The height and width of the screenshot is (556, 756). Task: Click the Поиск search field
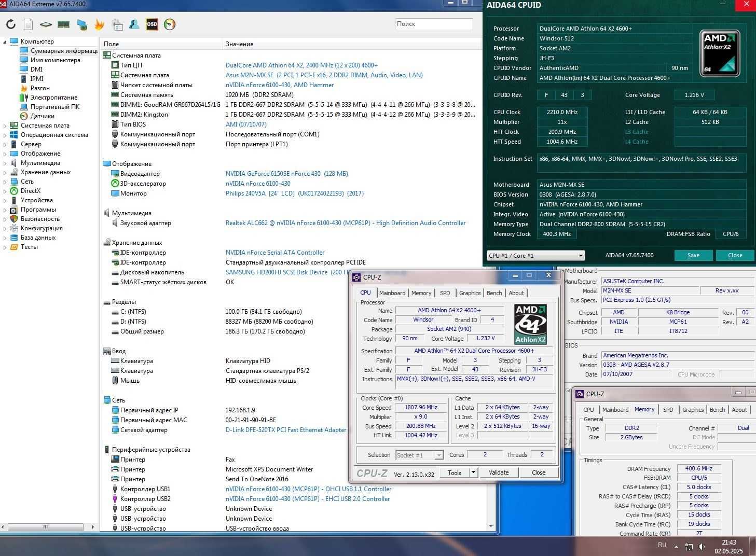(x=434, y=24)
